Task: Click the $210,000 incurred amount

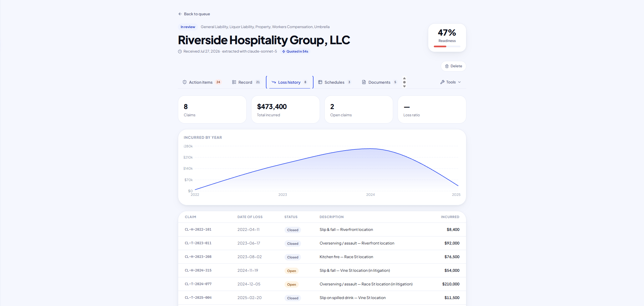Action: [451, 284]
